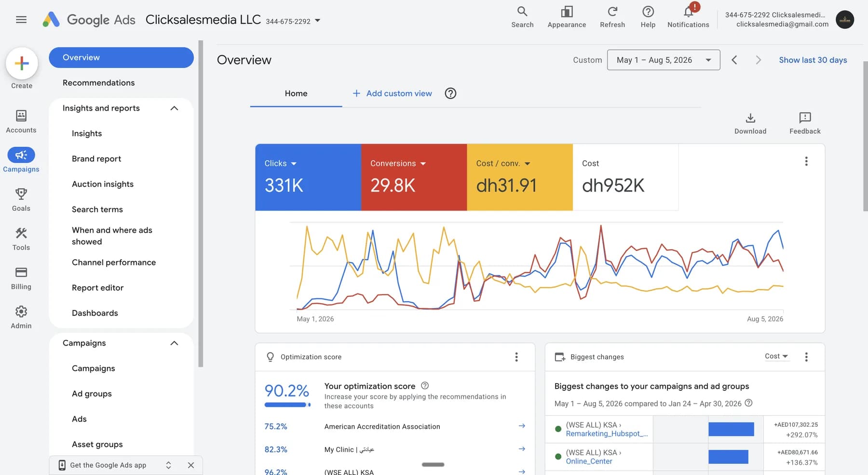This screenshot has width=868, height=475.
Task: Select the Home tab
Action: (x=296, y=94)
